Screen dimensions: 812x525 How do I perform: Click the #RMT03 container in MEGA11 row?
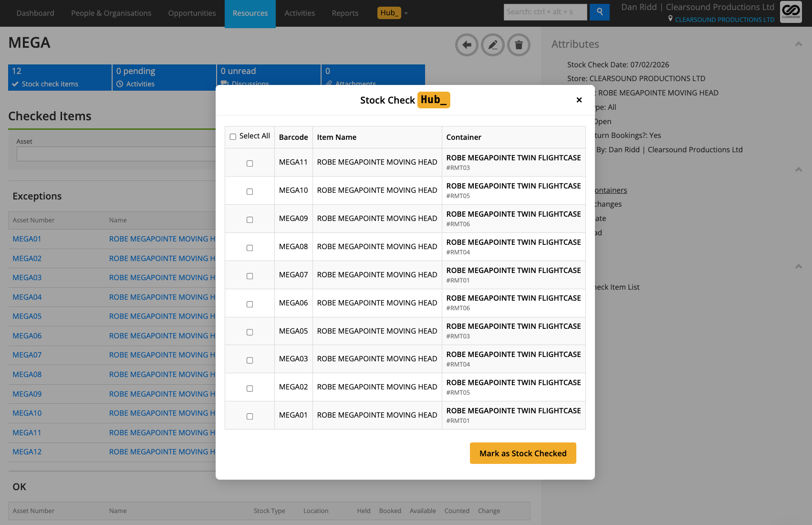point(458,168)
